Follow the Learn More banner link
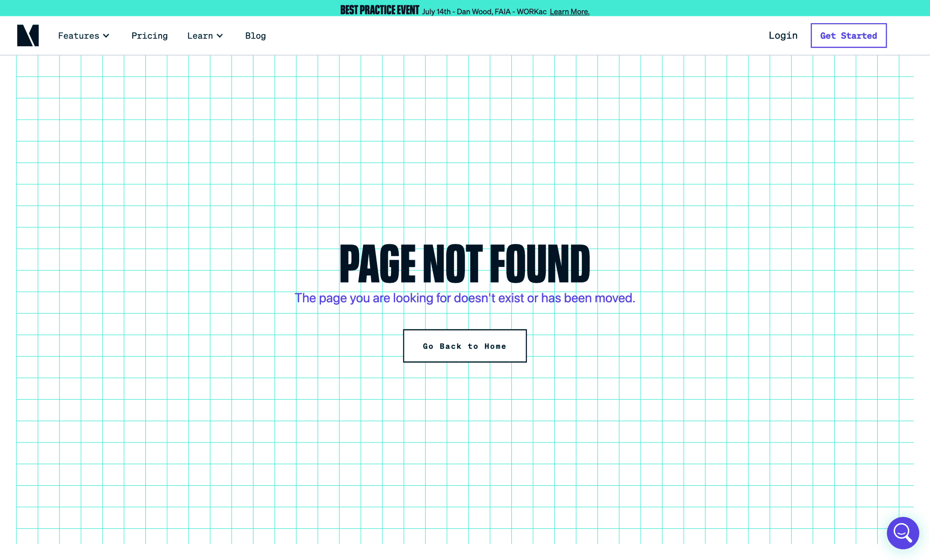This screenshot has width=930, height=560. point(569,11)
